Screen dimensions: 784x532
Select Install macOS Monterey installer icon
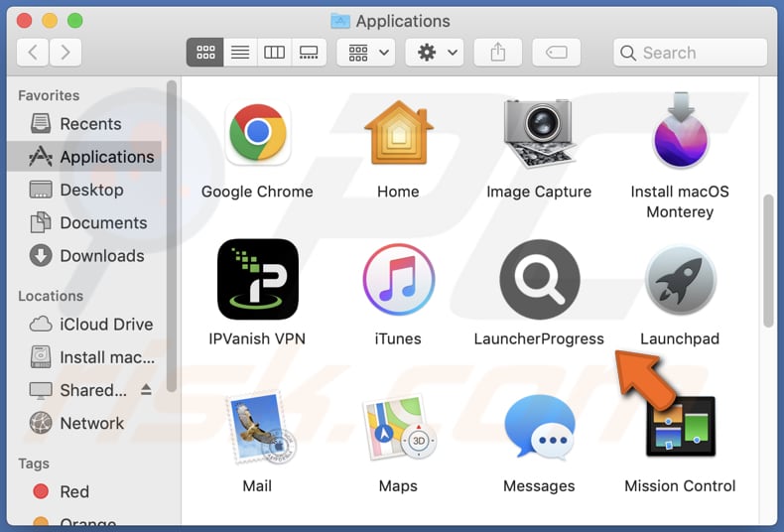(x=680, y=130)
